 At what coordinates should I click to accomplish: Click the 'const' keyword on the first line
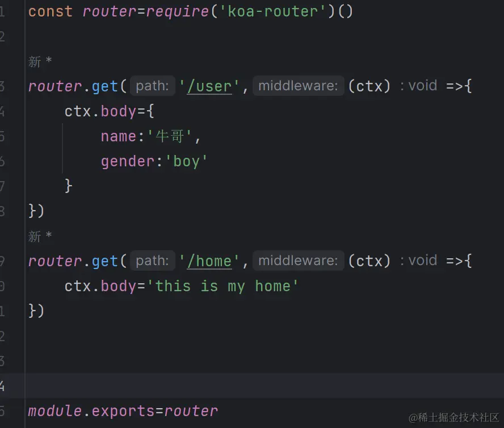click(x=51, y=11)
